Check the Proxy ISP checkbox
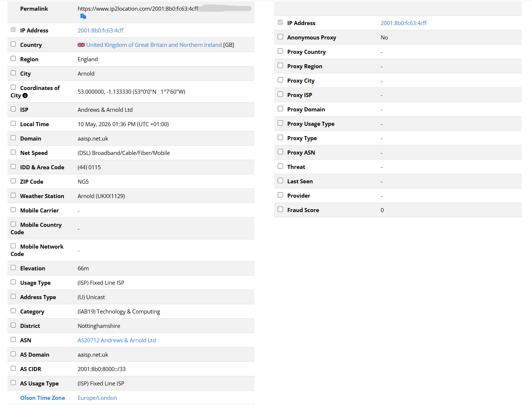Image resolution: width=532 pixels, height=405 pixels. click(281, 94)
